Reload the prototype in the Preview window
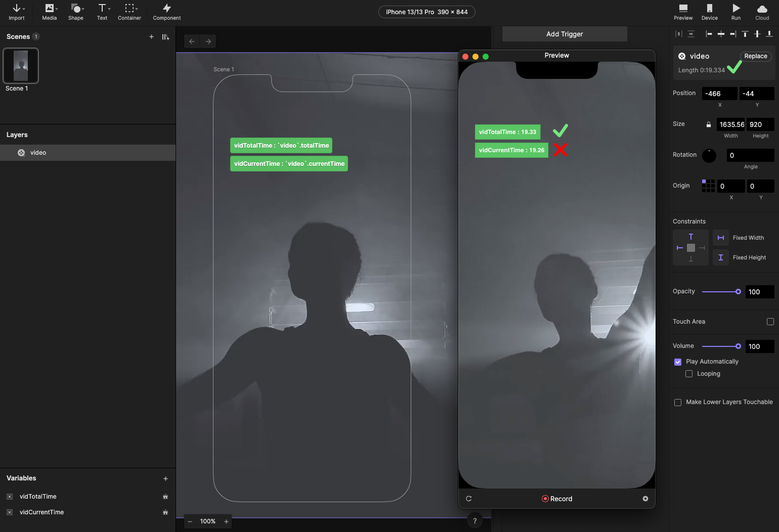This screenshot has height=532, width=779. click(469, 499)
